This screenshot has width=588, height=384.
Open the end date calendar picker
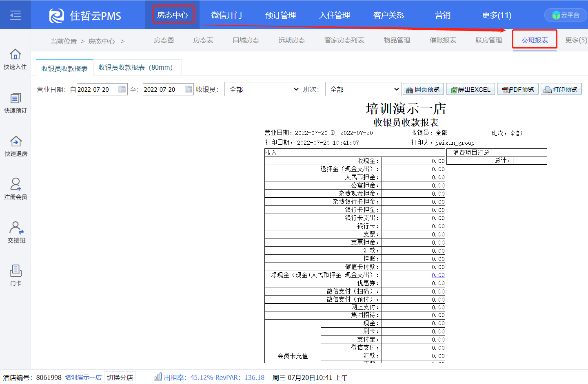[188, 89]
